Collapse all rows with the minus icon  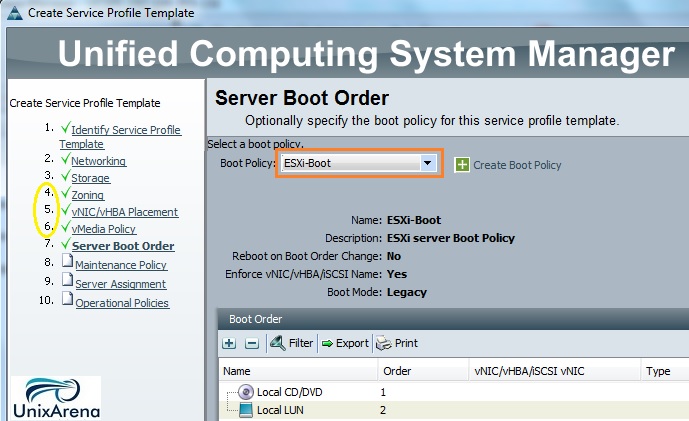(x=252, y=343)
